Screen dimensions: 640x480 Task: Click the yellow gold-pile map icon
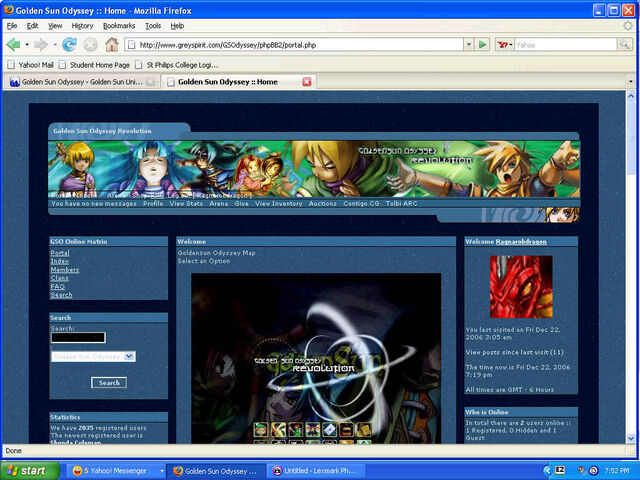(364, 429)
